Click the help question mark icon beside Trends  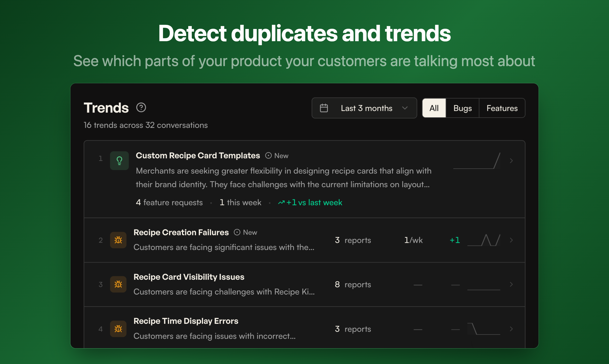pos(141,108)
